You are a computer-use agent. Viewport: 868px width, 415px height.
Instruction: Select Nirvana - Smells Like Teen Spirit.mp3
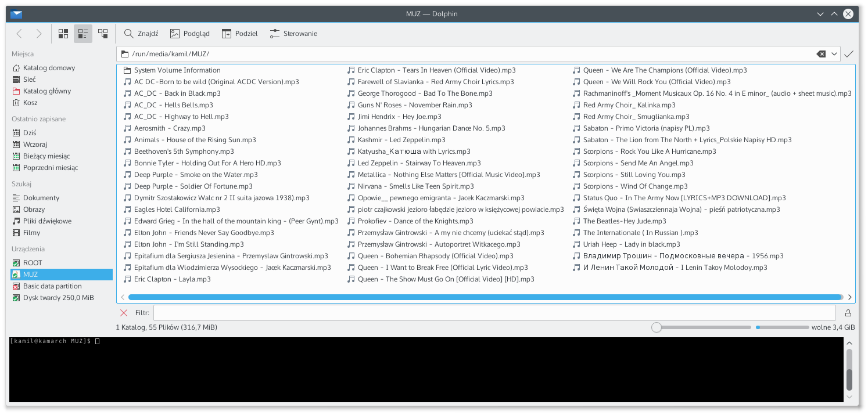coord(410,186)
